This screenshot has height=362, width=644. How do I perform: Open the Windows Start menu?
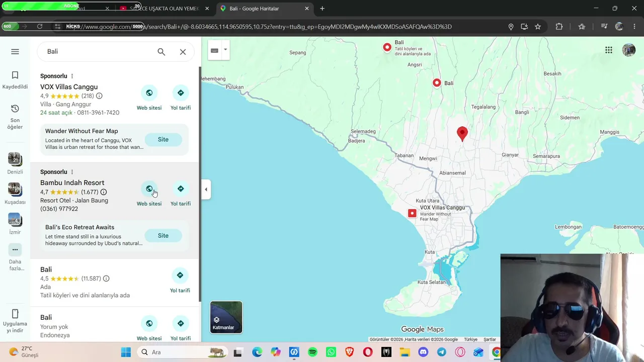pos(126,352)
